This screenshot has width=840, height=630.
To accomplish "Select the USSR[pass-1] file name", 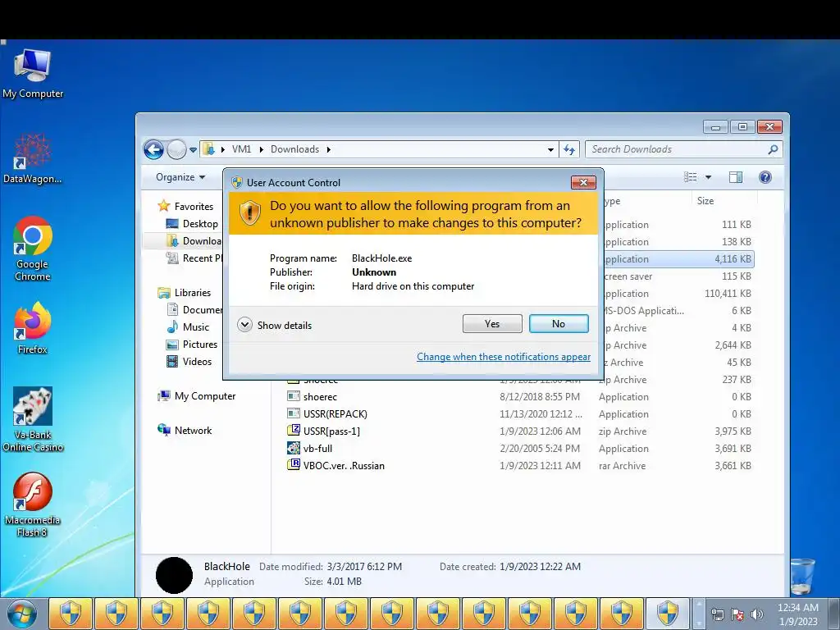I will point(331,431).
